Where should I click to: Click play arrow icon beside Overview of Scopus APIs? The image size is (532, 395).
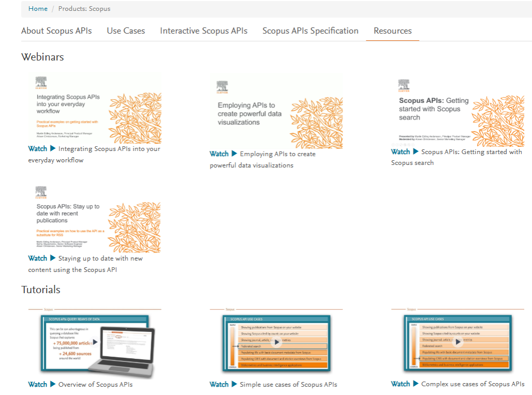[x=53, y=384]
